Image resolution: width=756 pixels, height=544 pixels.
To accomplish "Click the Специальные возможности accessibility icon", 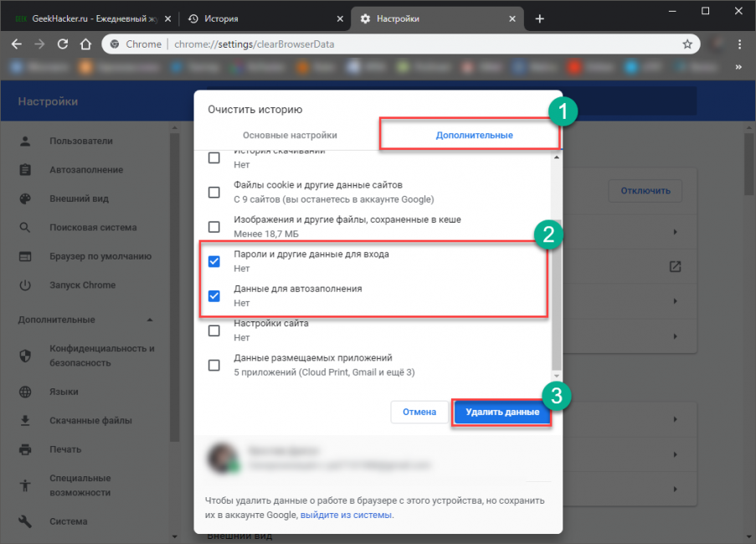I will tap(25, 485).
